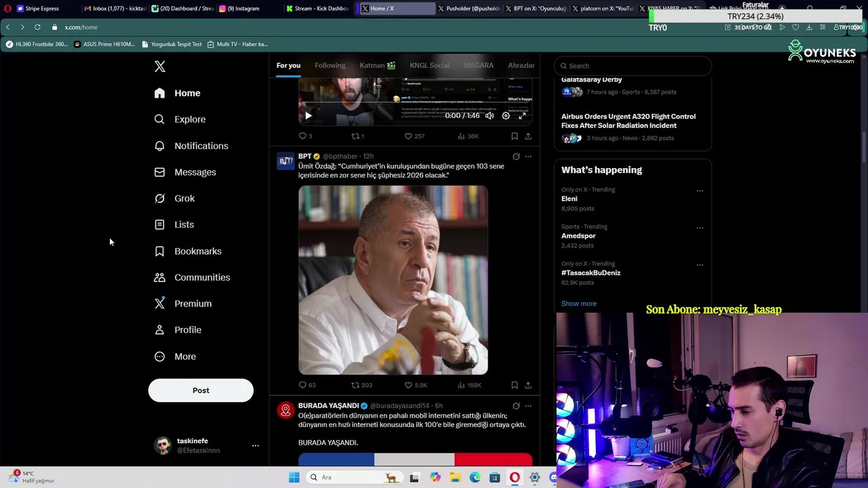Open Airbus A320 flight control news

(x=633, y=127)
